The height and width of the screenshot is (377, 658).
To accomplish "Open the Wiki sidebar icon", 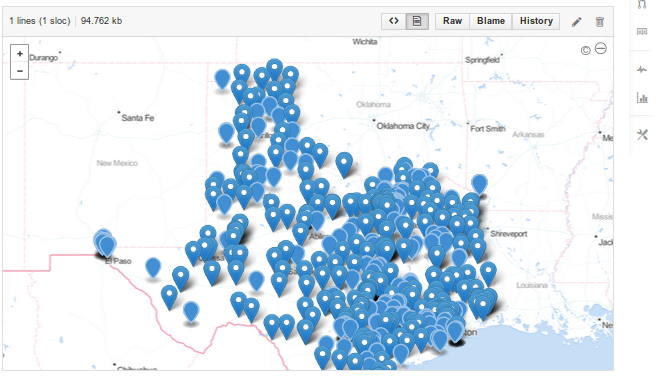I will [x=642, y=32].
